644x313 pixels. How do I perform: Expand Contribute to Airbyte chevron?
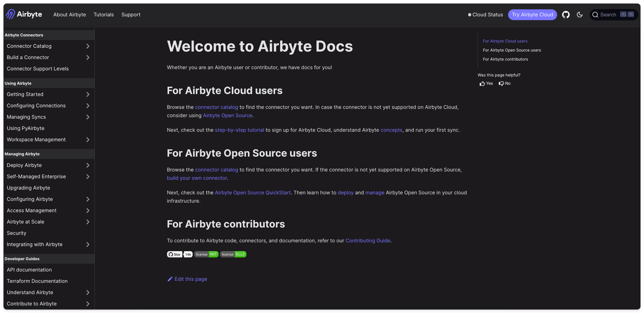[88, 304]
